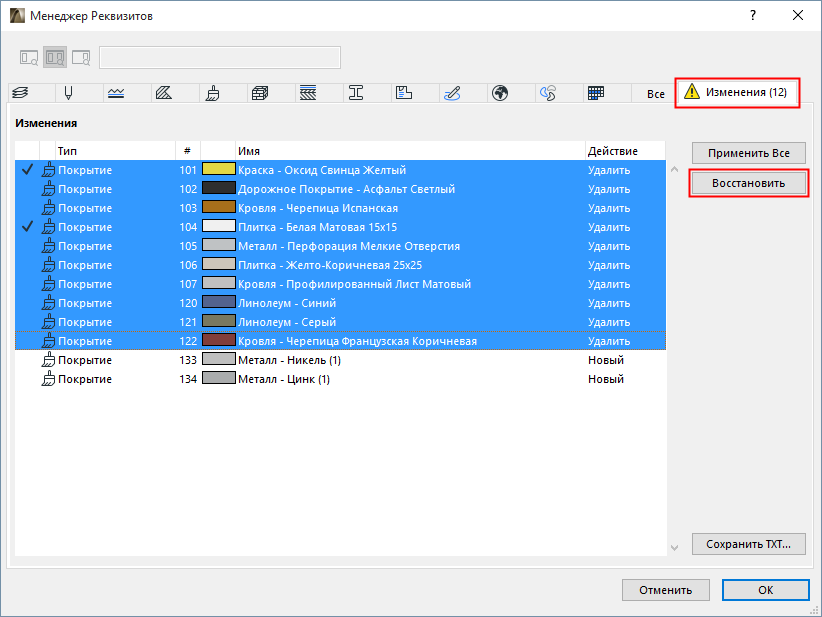
Task: Open the Surfaces paintbrush tab icon
Action: [x=212, y=93]
